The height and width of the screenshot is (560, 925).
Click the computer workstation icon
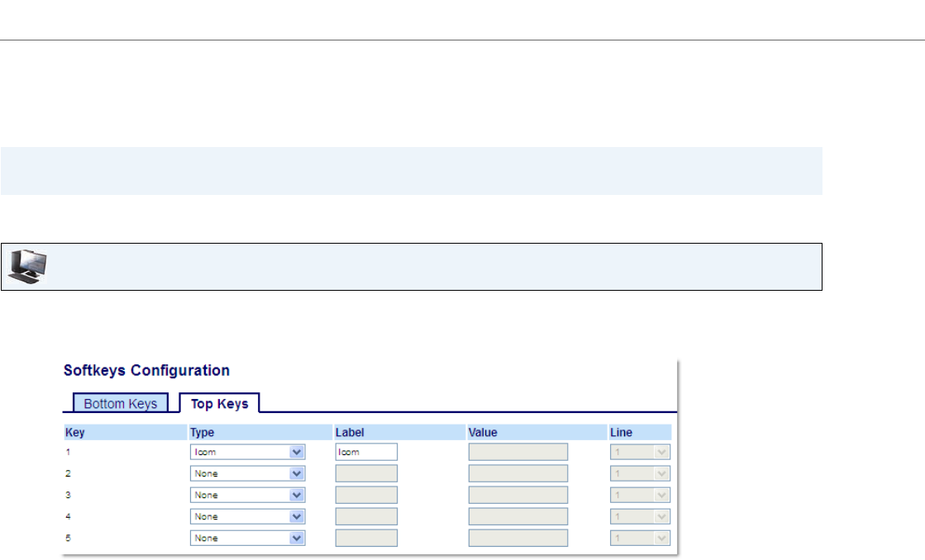[x=27, y=267]
